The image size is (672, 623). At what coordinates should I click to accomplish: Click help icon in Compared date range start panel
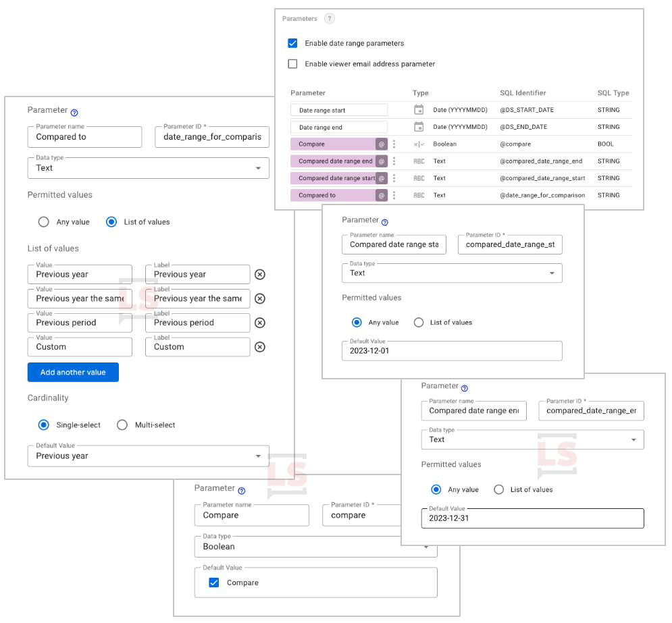pos(385,222)
